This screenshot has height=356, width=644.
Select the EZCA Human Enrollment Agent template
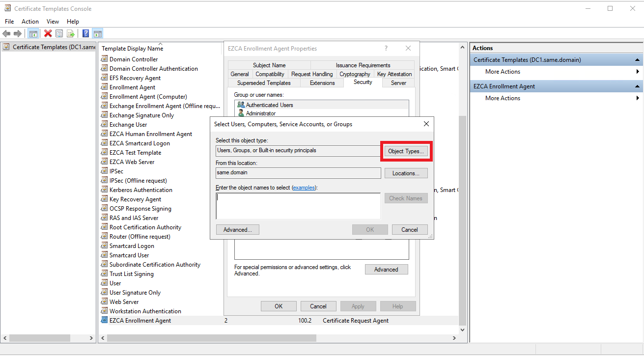pyautogui.click(x=151, y=134)
